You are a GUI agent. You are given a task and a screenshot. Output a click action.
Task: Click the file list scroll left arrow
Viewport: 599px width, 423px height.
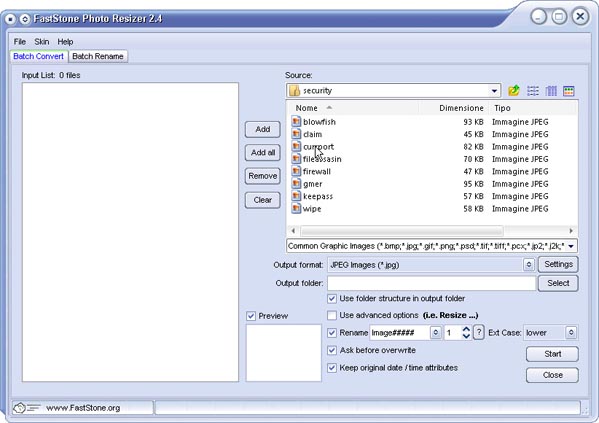point(293,231)
